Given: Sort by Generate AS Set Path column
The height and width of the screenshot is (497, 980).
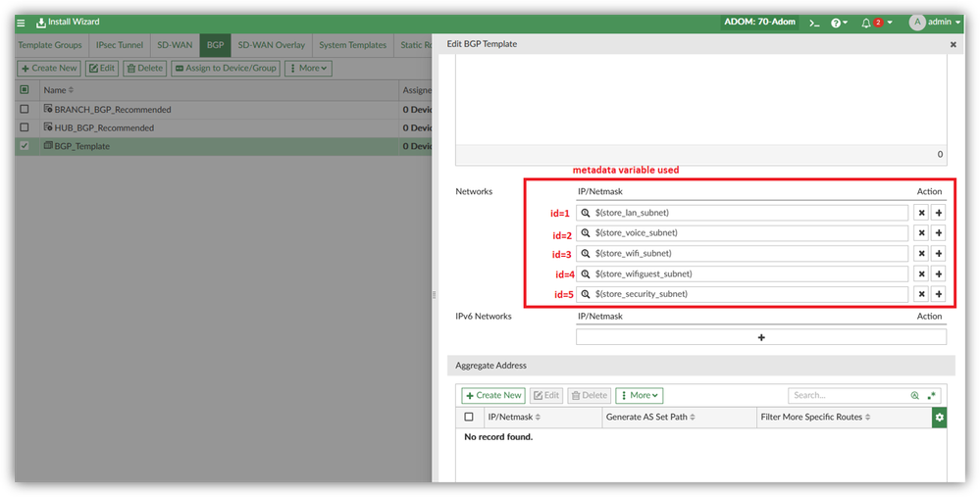Looking at the screenshot, I should (x=650, y=417).
